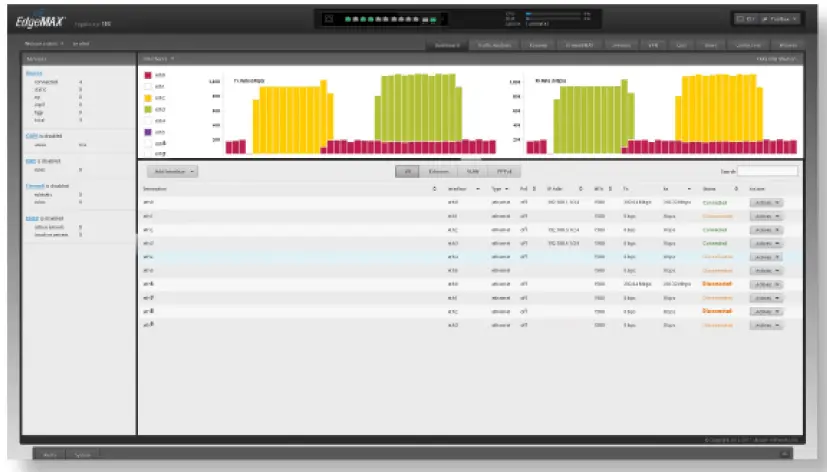Switch to the Dashboard tab

point(447,45)
